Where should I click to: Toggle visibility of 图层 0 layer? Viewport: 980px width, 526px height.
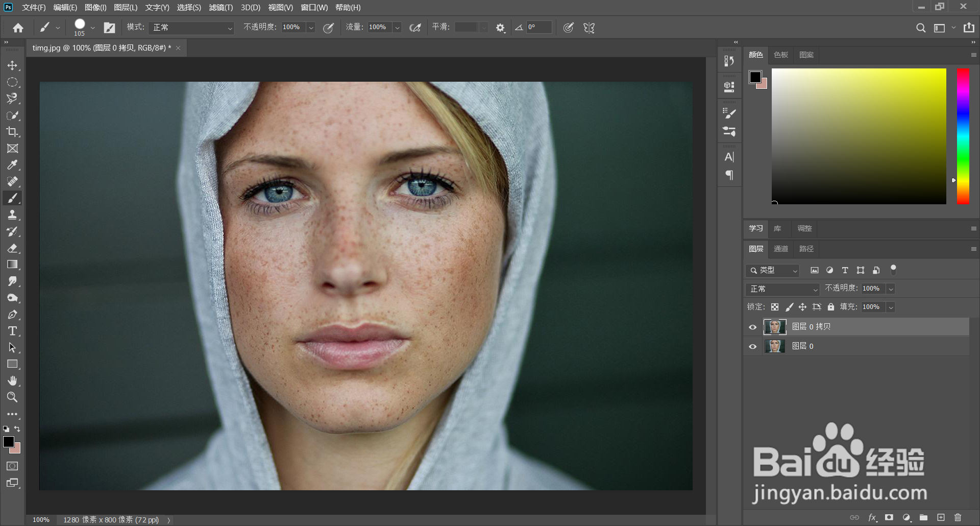tap(752, 346)
